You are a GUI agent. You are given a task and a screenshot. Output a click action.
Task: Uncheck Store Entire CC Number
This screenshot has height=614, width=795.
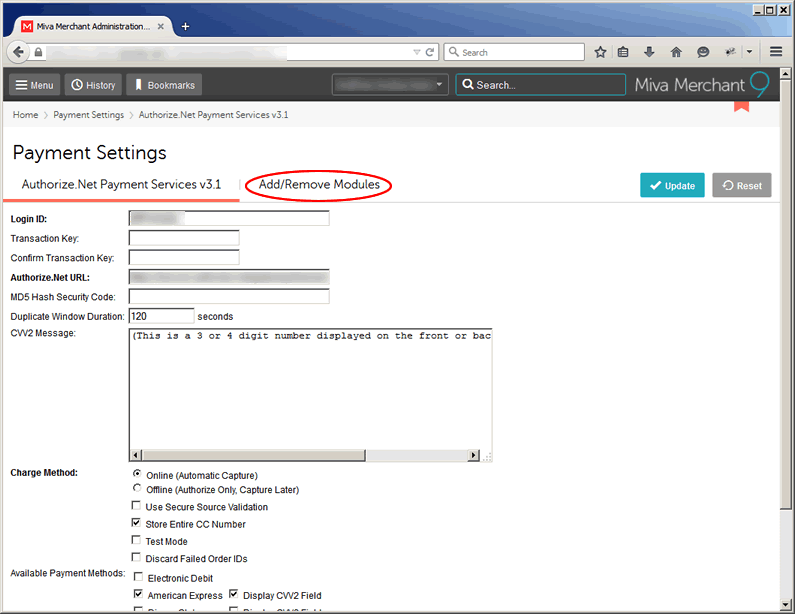click(137, 524)
